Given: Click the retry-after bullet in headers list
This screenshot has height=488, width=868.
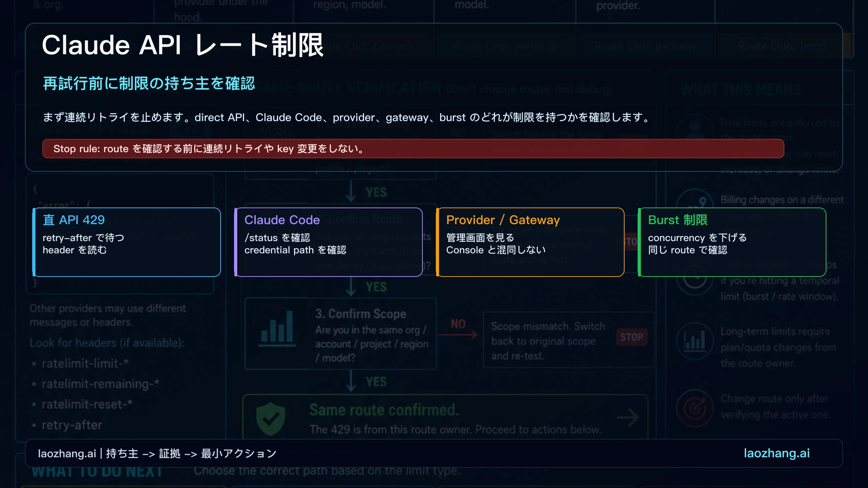Looking at the screenshot, I should tap(72, 425).
